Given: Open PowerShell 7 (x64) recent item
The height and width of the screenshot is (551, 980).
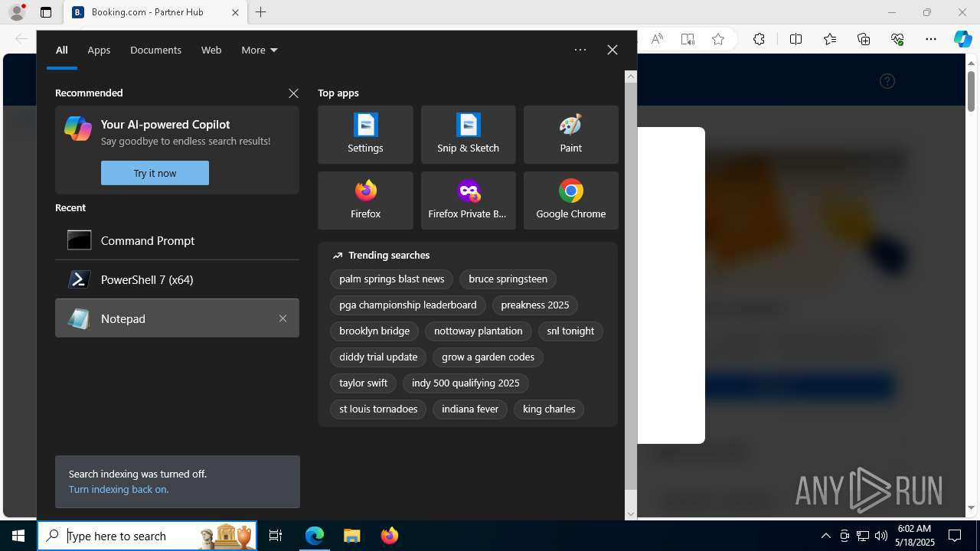Looking at the screenshot, I should 177,279.
